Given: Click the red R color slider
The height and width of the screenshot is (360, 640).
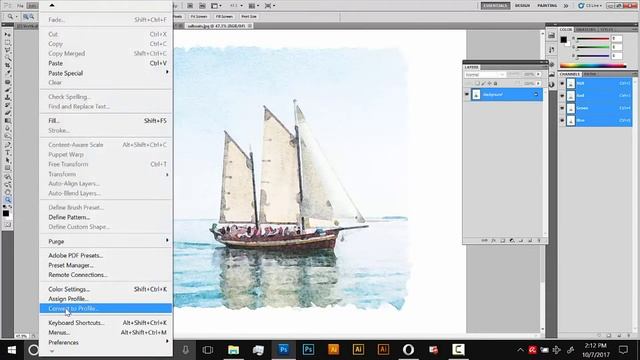Looking at the screenshot, I should coord(593,39).
